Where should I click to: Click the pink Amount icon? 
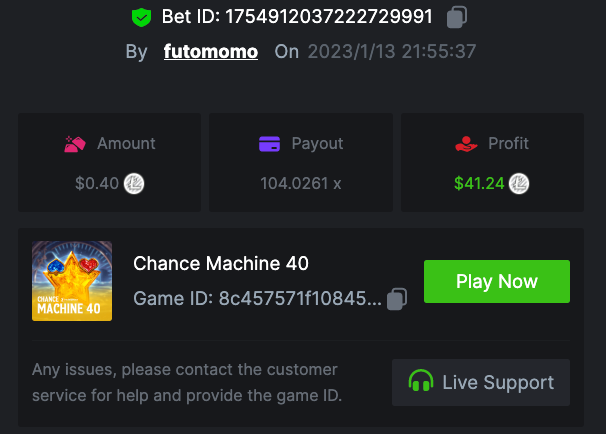pyautogui.click(x=74, y=144)
